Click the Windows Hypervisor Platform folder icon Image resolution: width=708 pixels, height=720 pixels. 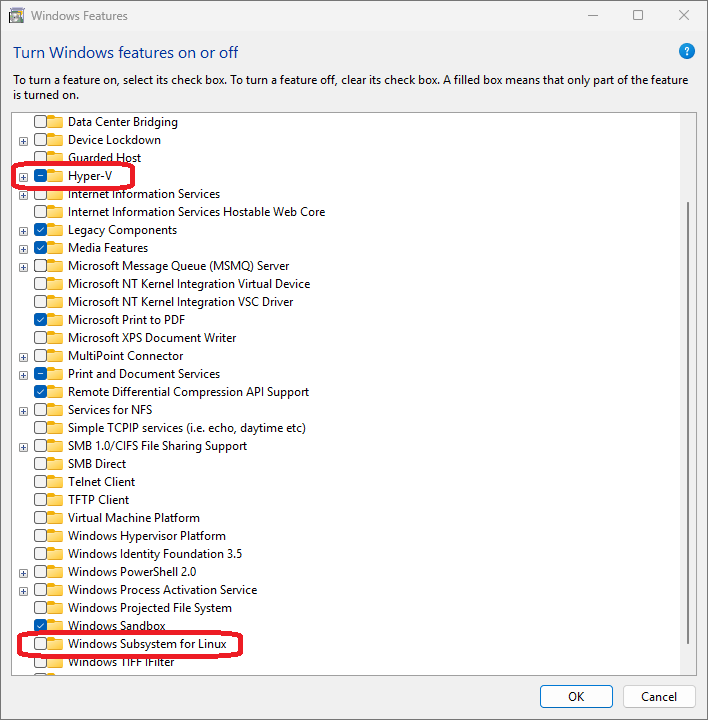coord(55,536)
